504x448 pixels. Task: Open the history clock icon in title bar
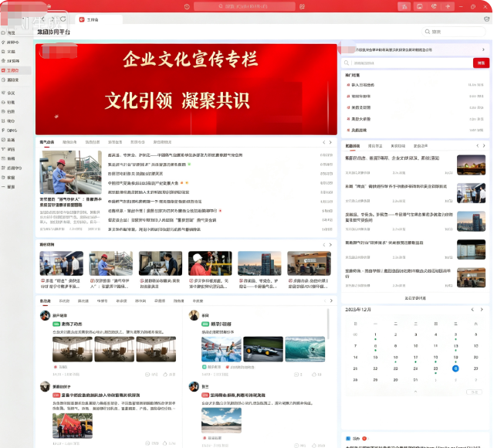[x=187, y=6]
